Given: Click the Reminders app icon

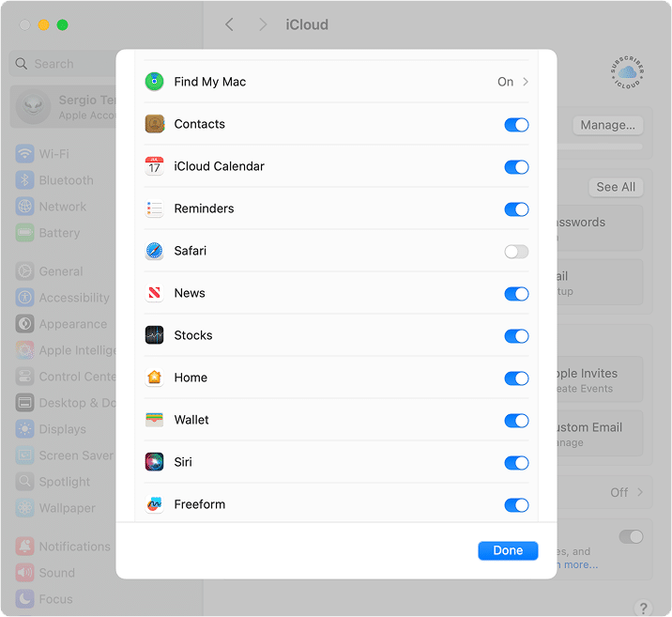Looking at the screenshot, I should pyautogui.click(x=154, y=208).
